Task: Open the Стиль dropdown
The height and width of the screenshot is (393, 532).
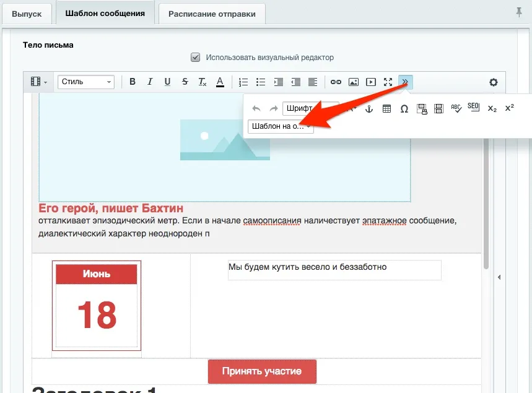Action: 85,81
